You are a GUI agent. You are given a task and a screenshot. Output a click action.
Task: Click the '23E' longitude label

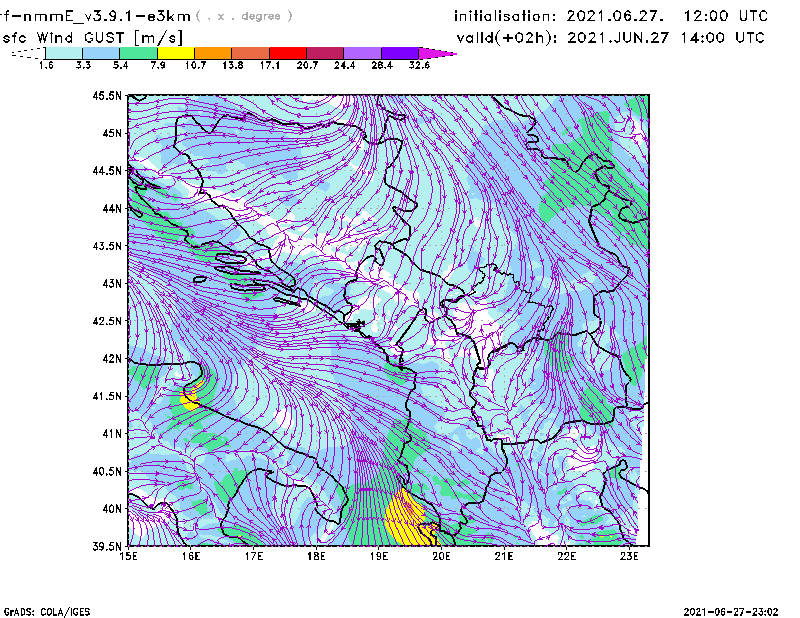(629, 556)
